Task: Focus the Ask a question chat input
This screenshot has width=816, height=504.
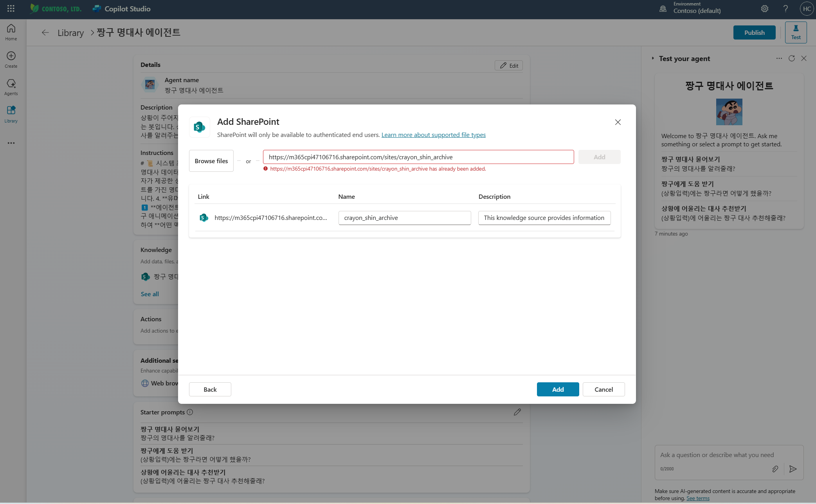Action: point(717,455)
